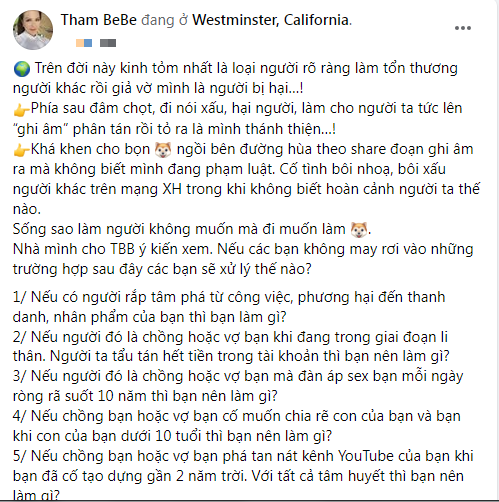The height and width of the screenshot is (502, 499).
Task: Open the Westminster, California location link
Action: click(271, 20)
